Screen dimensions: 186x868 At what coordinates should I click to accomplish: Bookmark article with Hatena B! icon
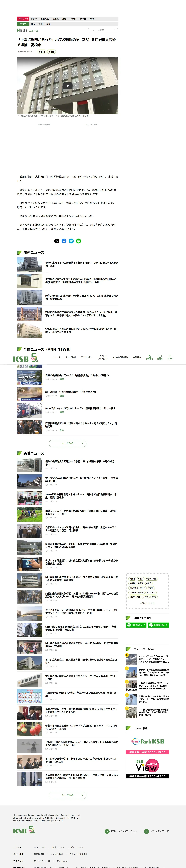point(71,241)
